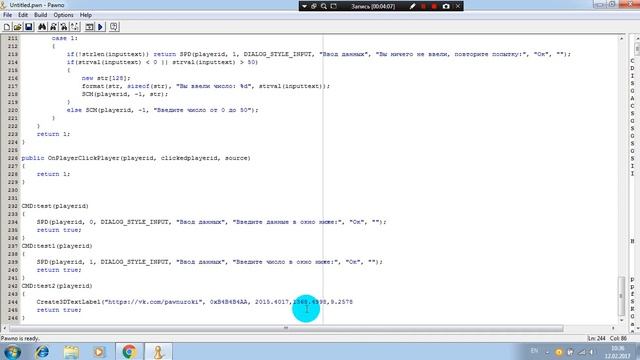The width and height of the screenshot is (640, 360).
Task: Open a file using the folder icon
Action: [x=18, y=27]
